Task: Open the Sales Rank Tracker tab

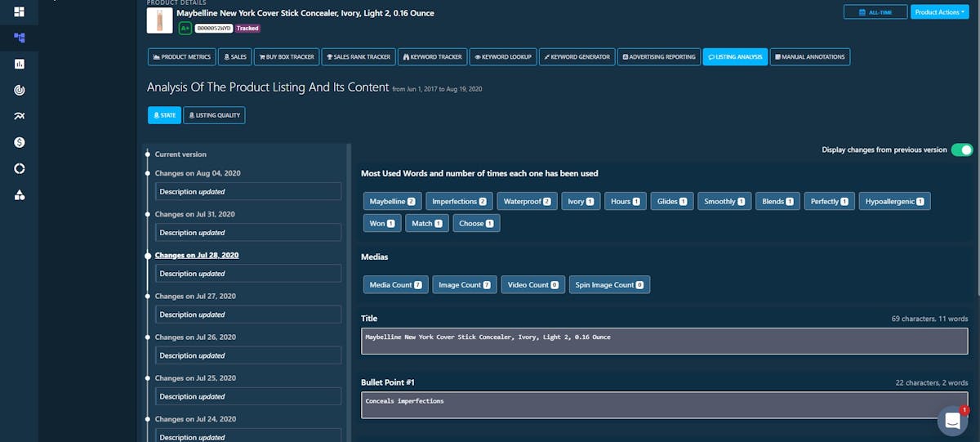Action: click(359, 57)
